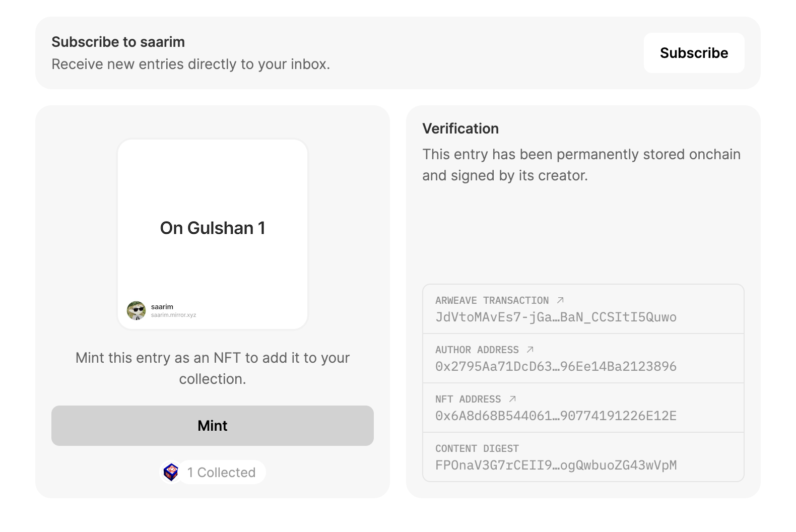Screen dimensions: 796x532
Task: Click the Subscribe to saarim heading
Action: 118,42
